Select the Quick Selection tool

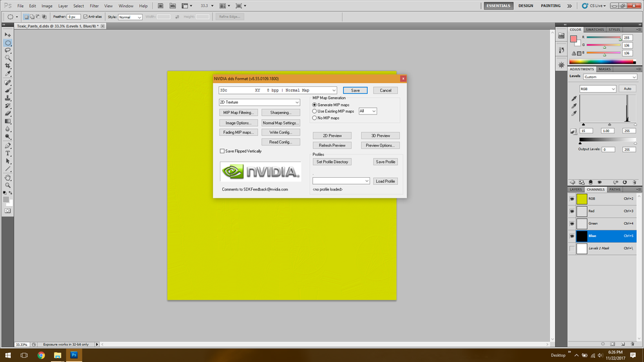[x=8, y=59]
